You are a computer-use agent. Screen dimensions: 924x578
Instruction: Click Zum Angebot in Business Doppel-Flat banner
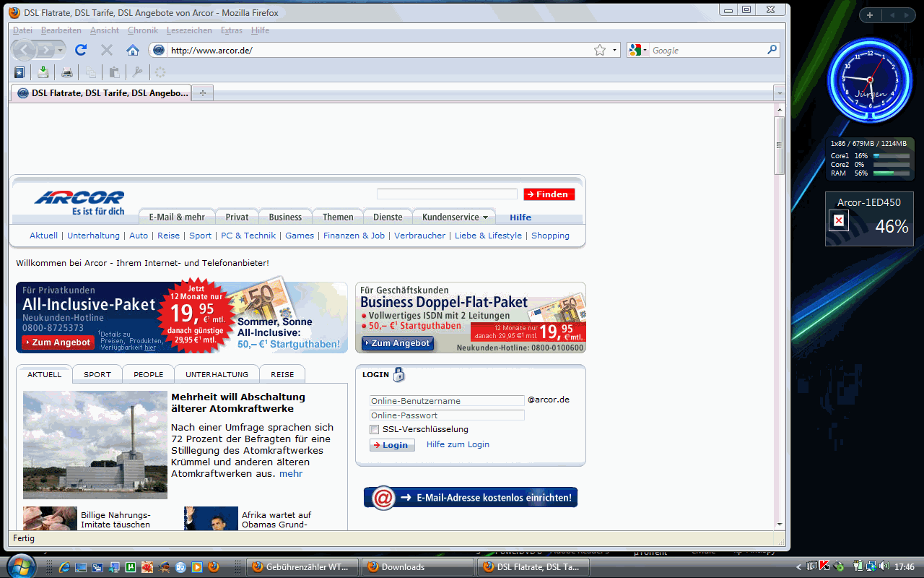point(398,343)
